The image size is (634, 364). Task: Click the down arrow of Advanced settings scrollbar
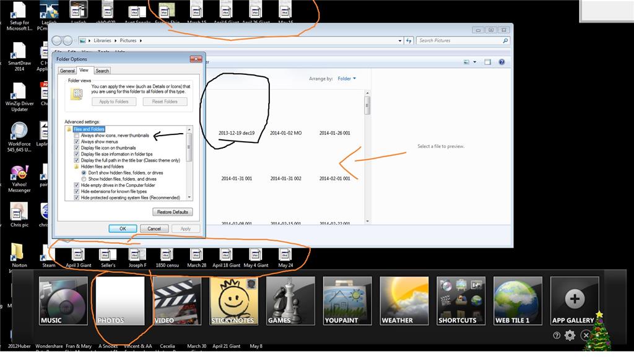(x=189, y=197)
